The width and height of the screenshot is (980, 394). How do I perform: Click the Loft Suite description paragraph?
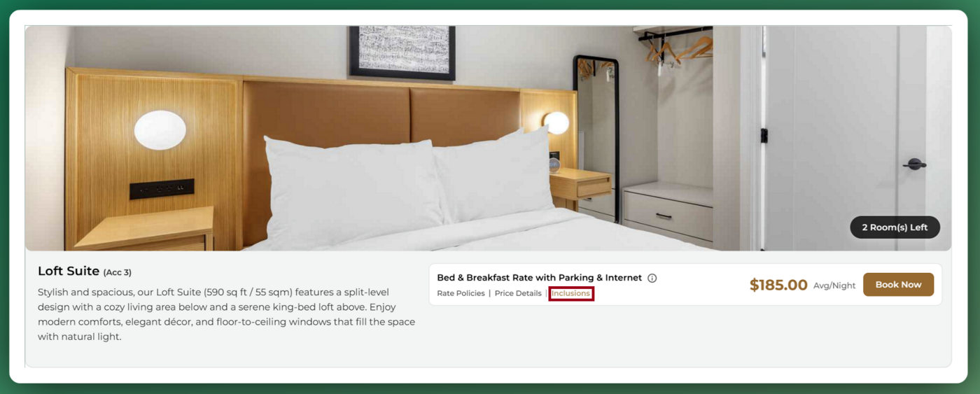[227, 314]
